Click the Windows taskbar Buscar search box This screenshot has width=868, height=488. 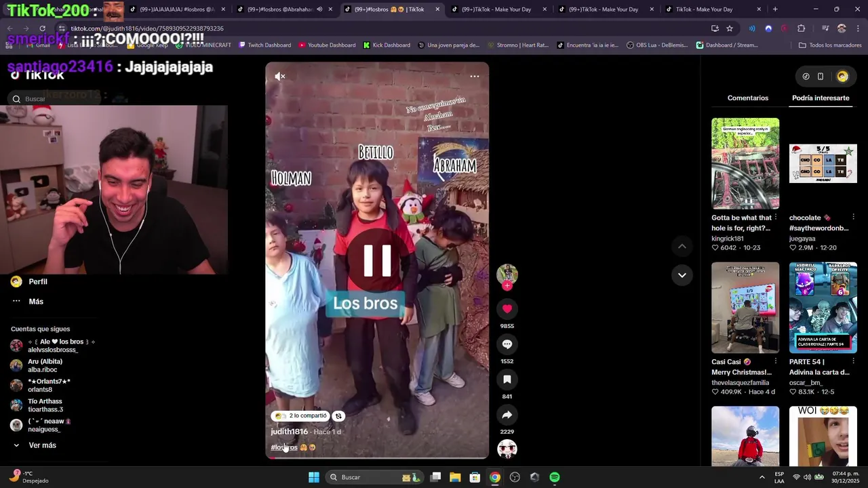(x=375, y=477)
